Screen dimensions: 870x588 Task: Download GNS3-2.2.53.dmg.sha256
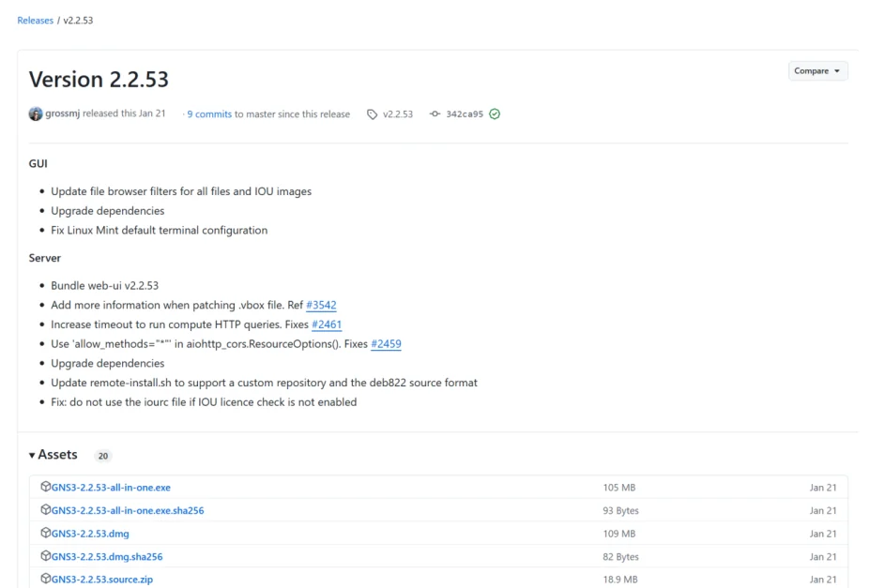pos(107,556)
